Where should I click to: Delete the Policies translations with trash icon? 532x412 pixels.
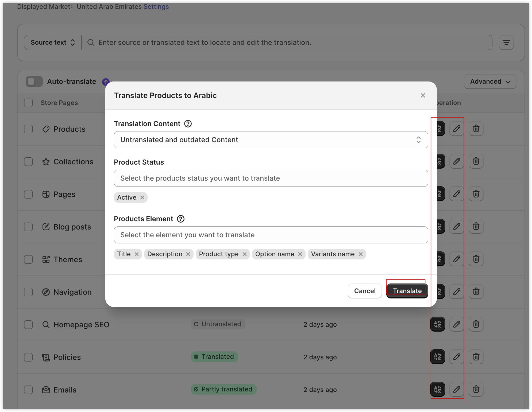pyautogui.click(x=476, y=357)
